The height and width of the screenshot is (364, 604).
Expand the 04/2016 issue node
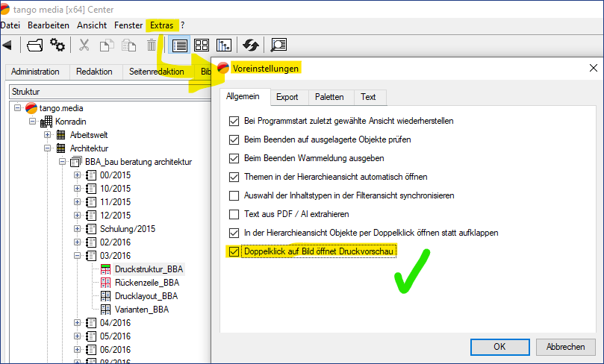pos(77,323)
